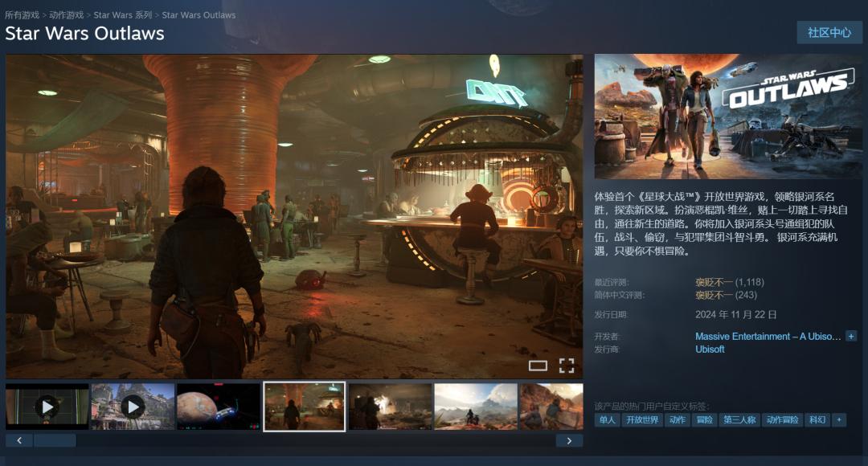Add more tags with plus button

coord(839,420)
